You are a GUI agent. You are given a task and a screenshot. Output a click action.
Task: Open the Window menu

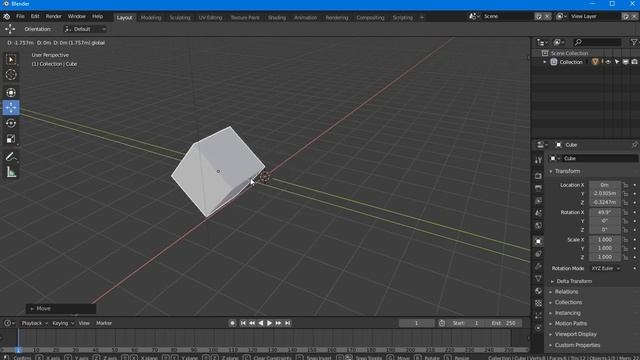coord(77,17)
